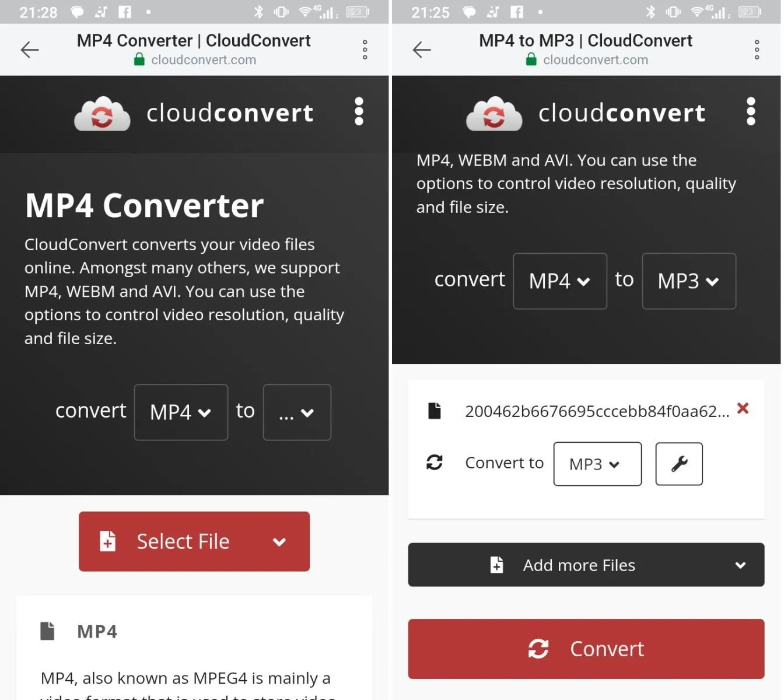The width and height of the screenshot is (784, 700).
Task: Remove the uploaded file with the red X
Action: coord(743,409)
